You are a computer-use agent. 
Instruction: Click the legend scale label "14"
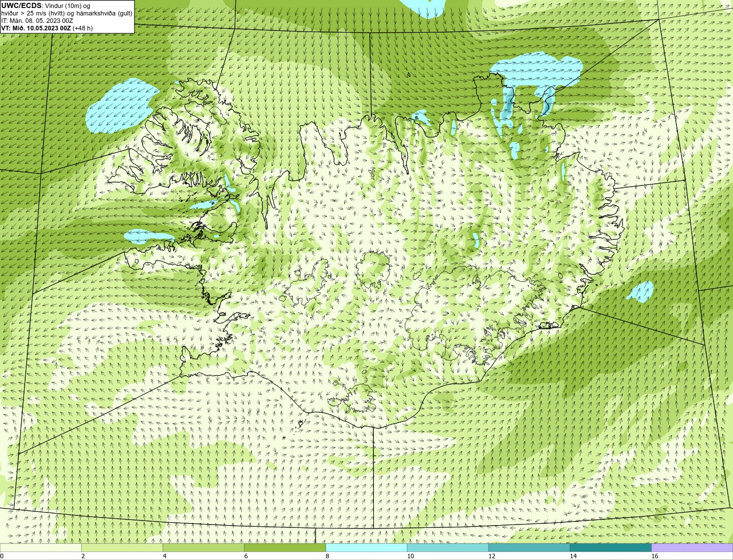pos(573,556)
